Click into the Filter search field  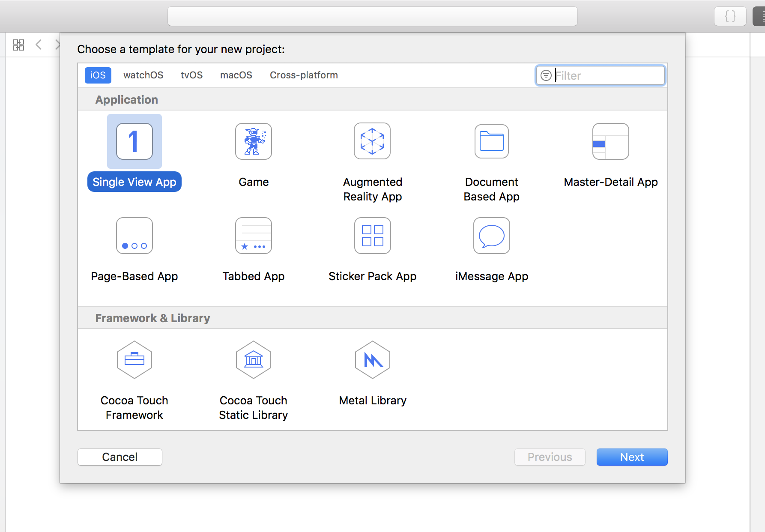coord(608,76)
